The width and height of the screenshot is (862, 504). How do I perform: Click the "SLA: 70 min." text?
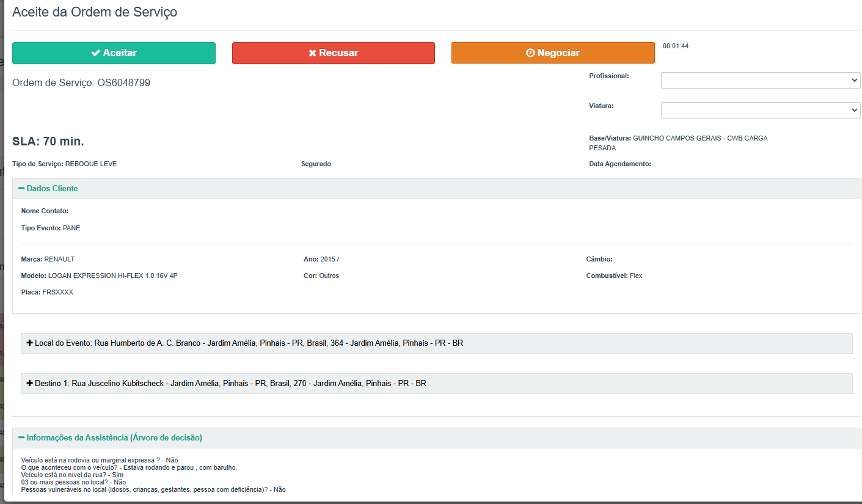tap(48, 142)
